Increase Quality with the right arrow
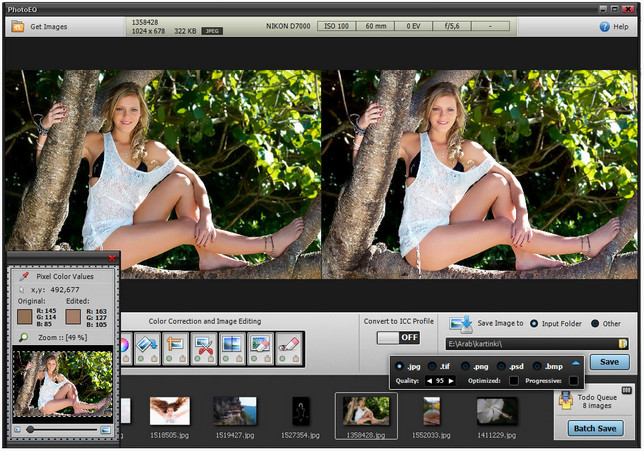The width and height of the screenshot is (644, 451). [x=451, y=381]
